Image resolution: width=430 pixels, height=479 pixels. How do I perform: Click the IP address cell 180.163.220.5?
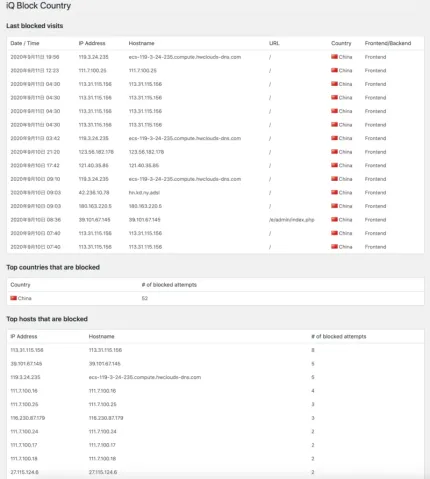click(x=95, y=206)
